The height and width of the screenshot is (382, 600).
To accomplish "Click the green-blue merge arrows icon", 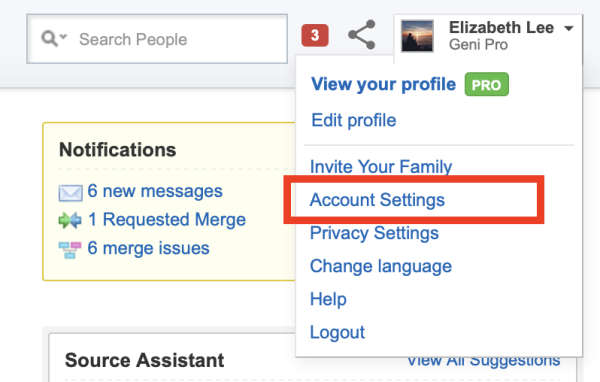I will click(x=70, y=220).
